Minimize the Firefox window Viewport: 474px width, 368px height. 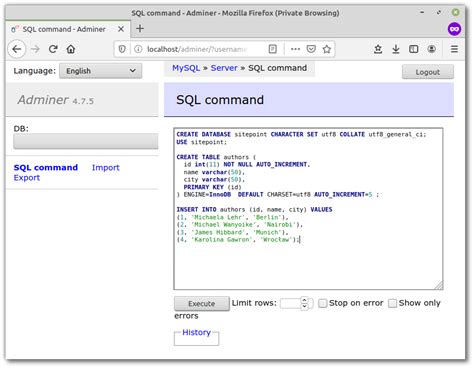click(422, 12)
